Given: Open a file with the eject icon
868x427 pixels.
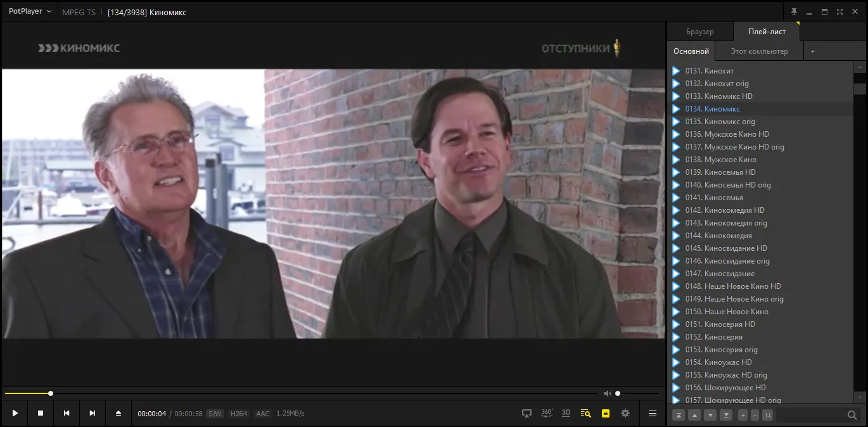Looking at the screenshot, I should [118, 413].
